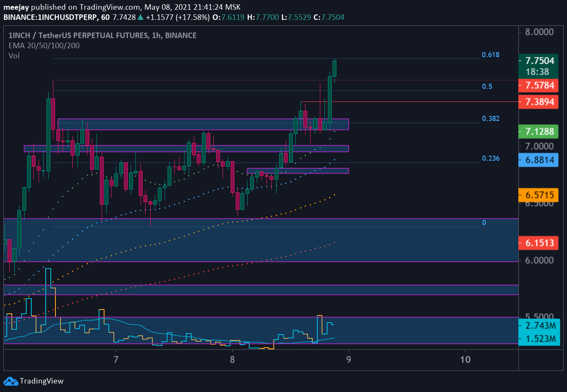
Task: Select the red horizontal line at 7.3894
Action: click(x=410, y=102)
